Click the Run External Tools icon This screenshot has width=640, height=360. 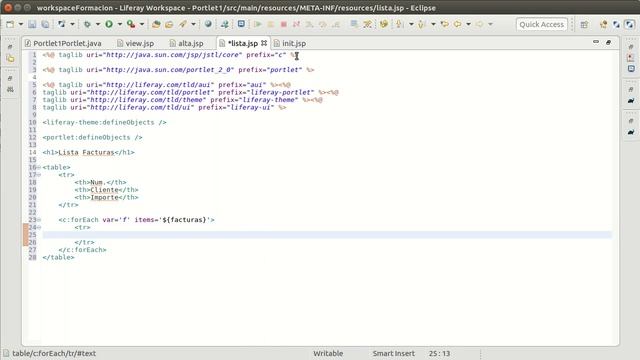[131, 24]
